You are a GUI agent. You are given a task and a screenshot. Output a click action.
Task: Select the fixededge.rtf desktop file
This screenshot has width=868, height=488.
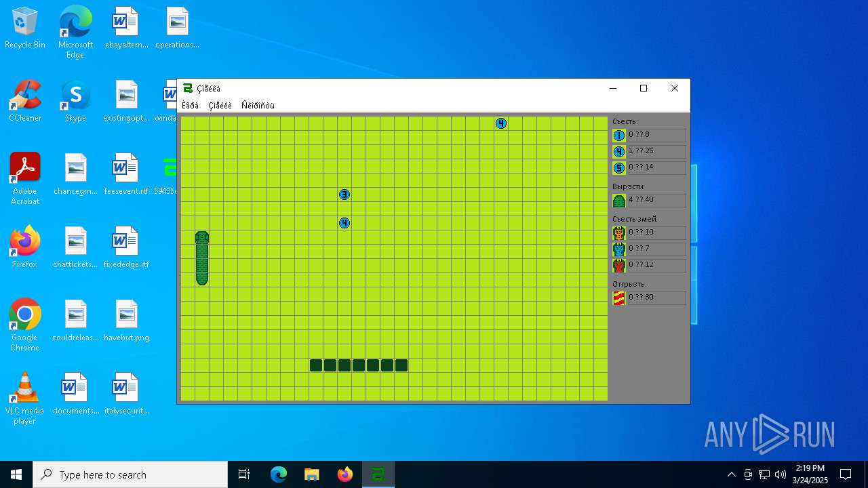(x=125, y=248)
